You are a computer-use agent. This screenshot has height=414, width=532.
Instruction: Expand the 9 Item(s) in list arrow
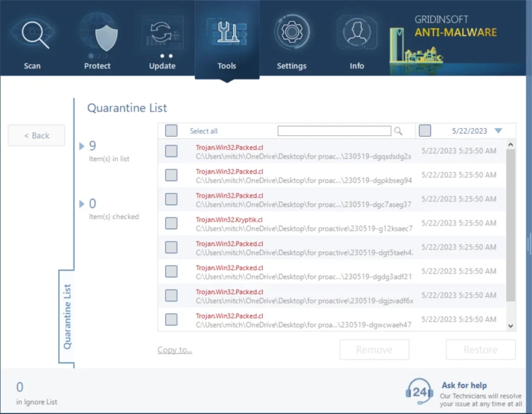click(x=82, y=146)
